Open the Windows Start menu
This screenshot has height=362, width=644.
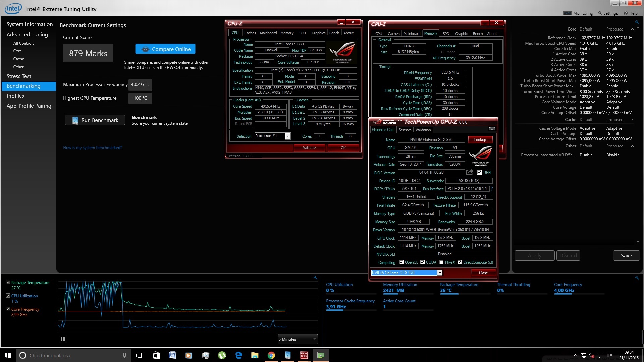(x=8, y=355)
